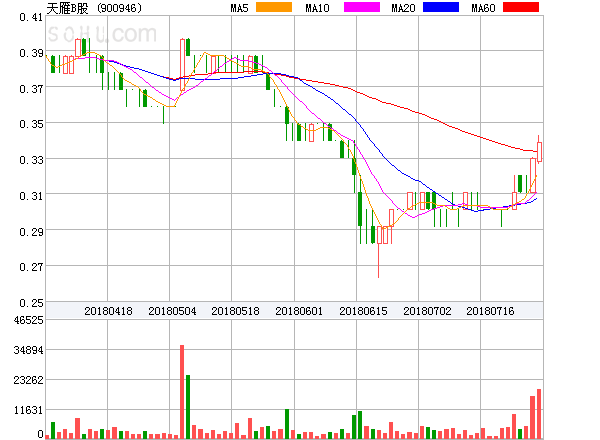
Task: Click the 0.39 price axis label
Action: (31, 53)
